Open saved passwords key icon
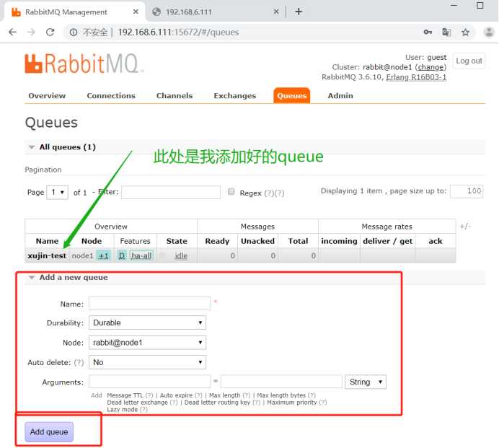This screenshot has width=499, height=448. (x=428, y=32)
